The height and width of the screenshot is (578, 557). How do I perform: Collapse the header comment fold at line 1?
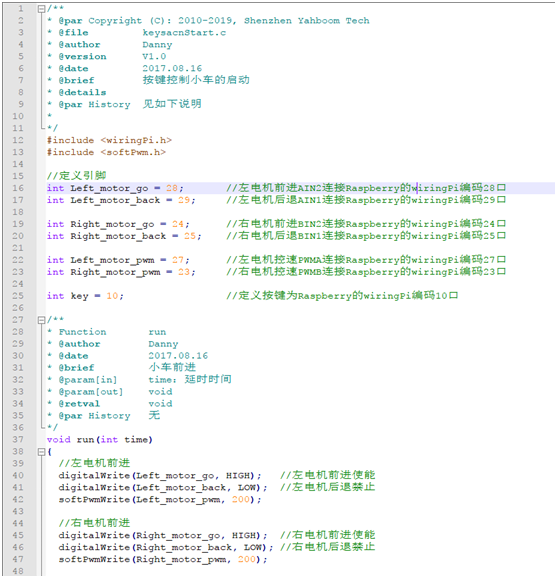(41, 9)
